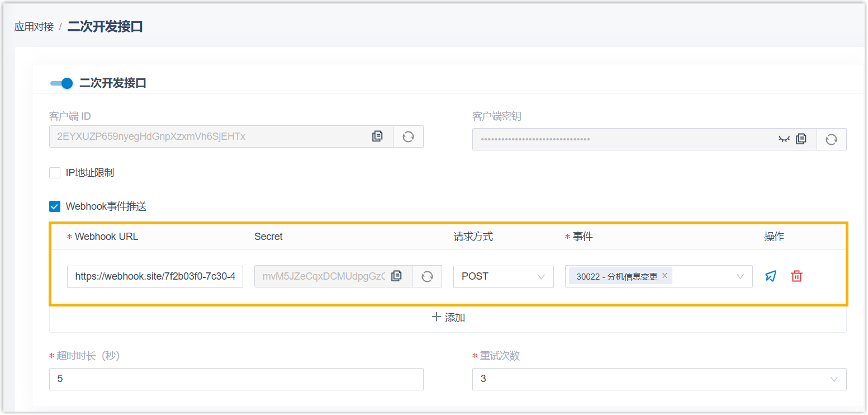This screenshot has width=868, height=415.
Task: Click the 超时时长 timeout input field
Action: 236,379
